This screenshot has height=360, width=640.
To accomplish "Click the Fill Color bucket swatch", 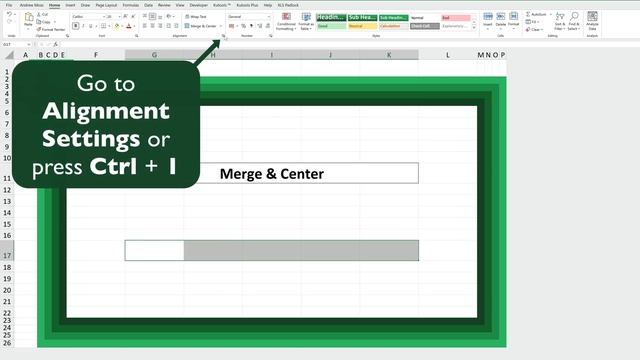I will tap(117, 26).
